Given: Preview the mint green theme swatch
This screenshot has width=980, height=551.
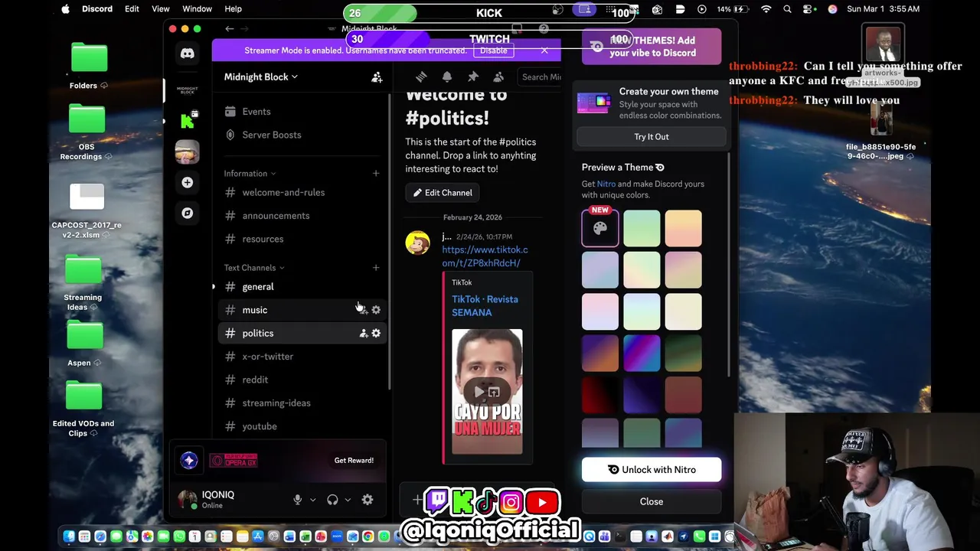Looking at the screenshot, I should (642, 228).
